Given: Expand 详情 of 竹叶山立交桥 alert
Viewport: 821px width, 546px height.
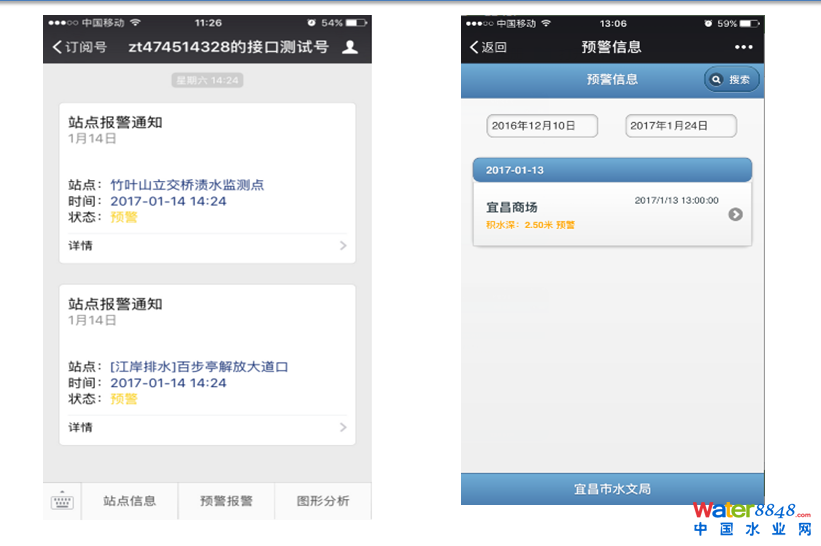Looking at the screenshot, I should tap(207, 246).
